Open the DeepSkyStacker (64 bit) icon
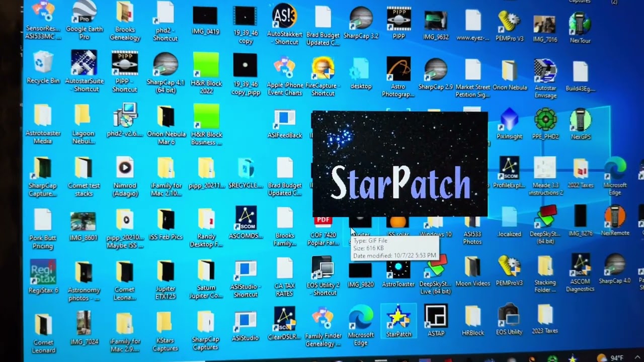Viewport: 644px width, 362px height. [545, 224]
